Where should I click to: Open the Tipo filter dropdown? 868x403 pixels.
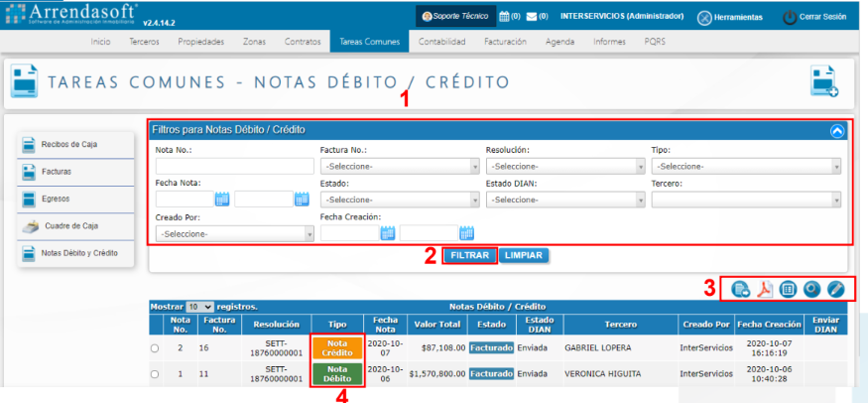pos(746,166)
